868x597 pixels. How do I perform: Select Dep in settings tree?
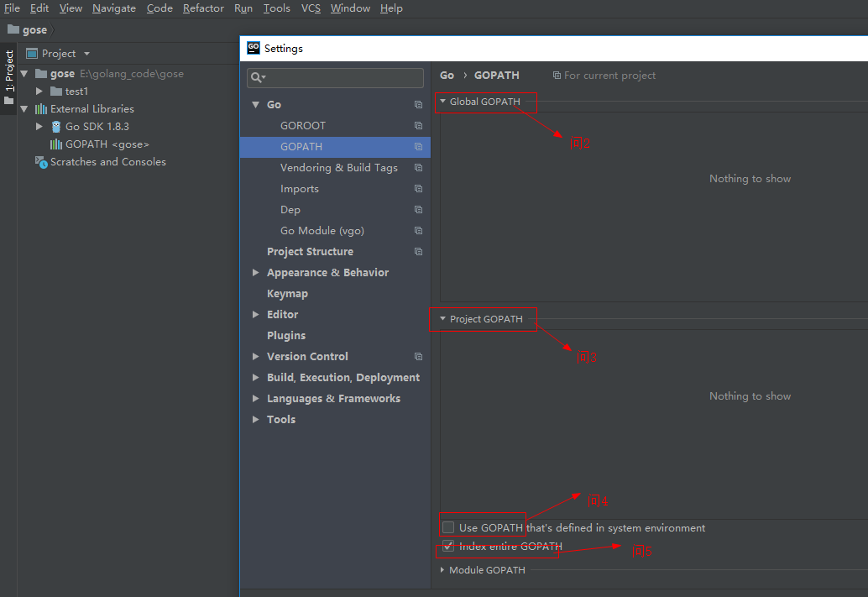tap(290, 210)
